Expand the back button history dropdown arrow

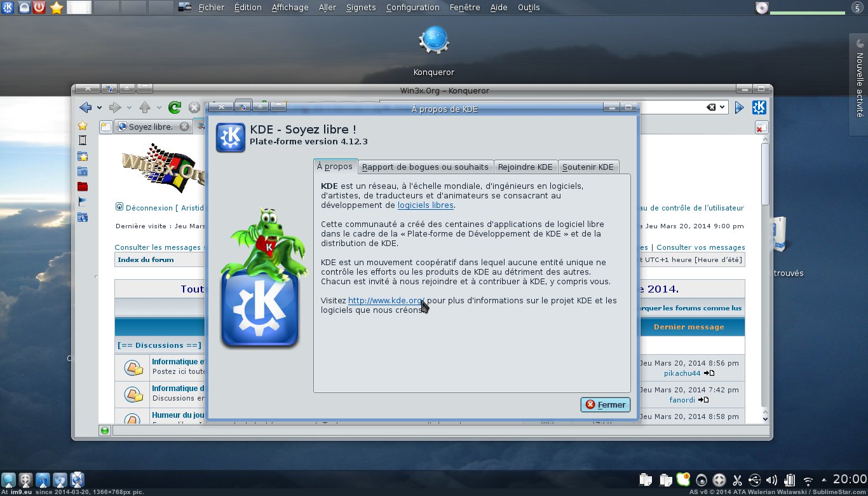[100, 107]
